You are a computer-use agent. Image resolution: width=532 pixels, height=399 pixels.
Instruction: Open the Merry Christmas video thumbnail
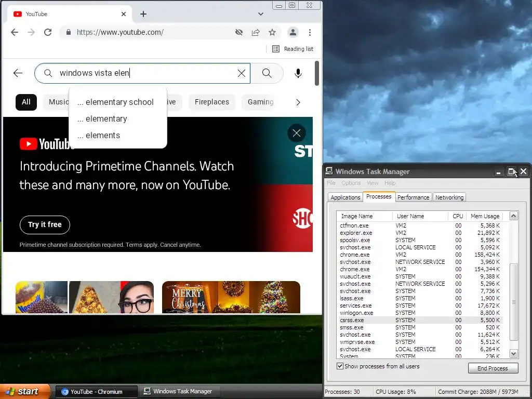pos(231,297)
